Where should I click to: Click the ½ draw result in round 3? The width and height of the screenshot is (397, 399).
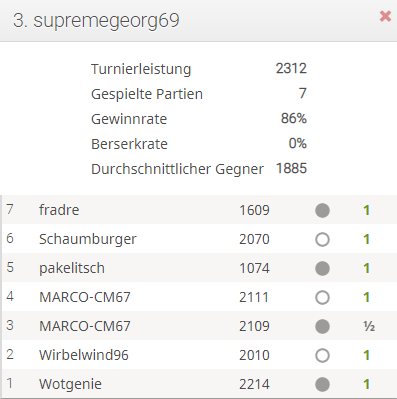(369, 326)
